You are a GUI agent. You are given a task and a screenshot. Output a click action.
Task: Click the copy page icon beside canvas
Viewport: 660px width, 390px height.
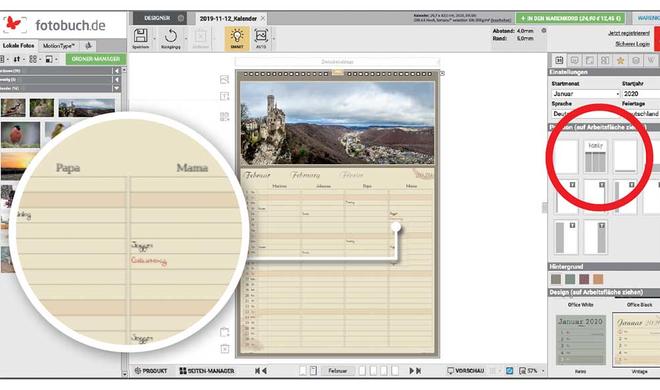pos(224,332)
